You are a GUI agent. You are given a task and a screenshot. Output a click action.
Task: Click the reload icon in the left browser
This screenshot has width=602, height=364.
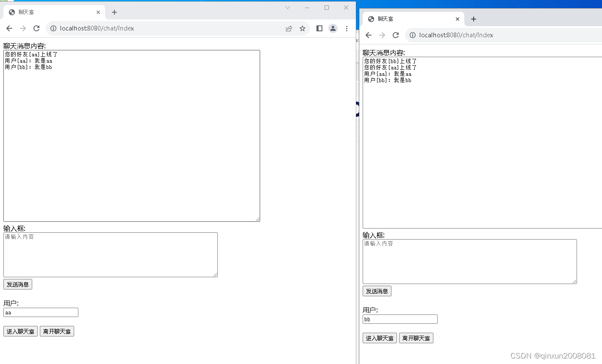[x=36, y=28]
